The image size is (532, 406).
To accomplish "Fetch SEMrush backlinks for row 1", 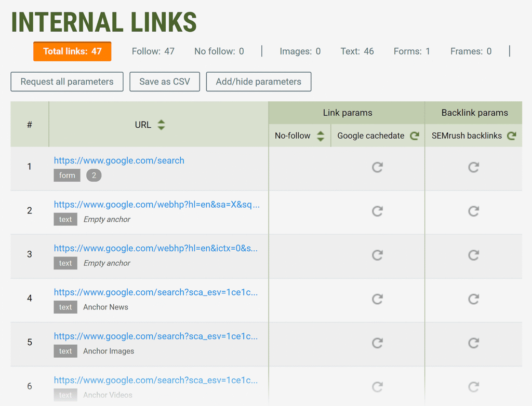I will coord(473,167).
